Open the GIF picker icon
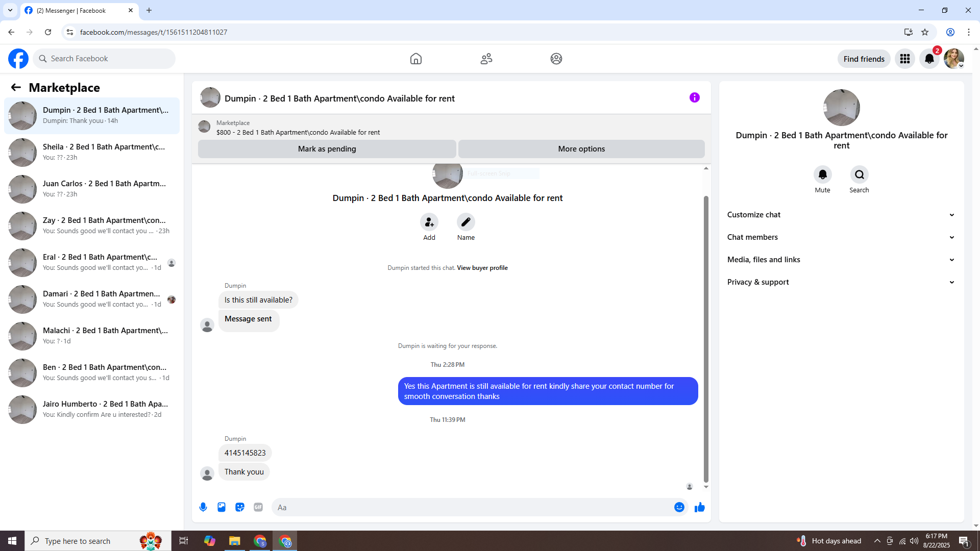 click(x=258, y=507)
